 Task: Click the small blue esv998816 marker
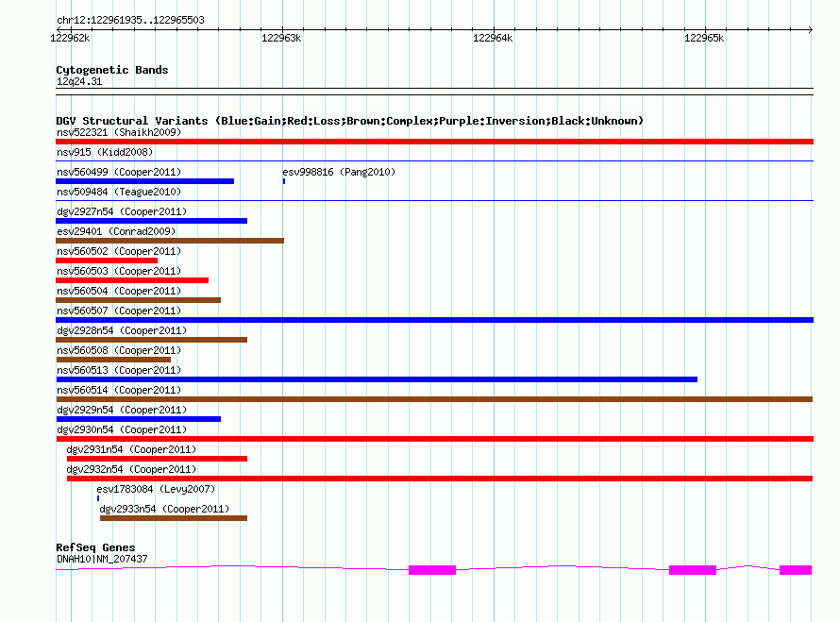click(x=284, y=181)
